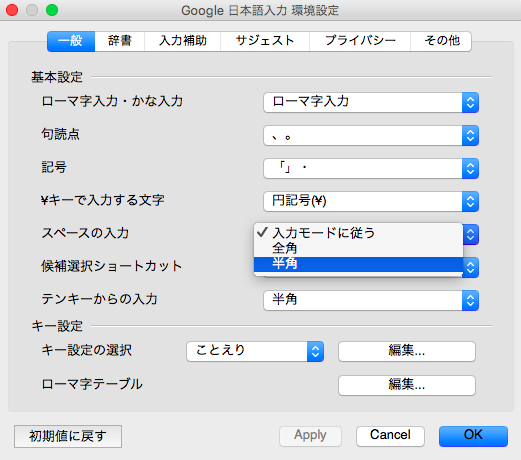Click the スペースの入力 dropdown arrows
The width and height of the screenshot is (521, 460).
[x=471, y=234]
